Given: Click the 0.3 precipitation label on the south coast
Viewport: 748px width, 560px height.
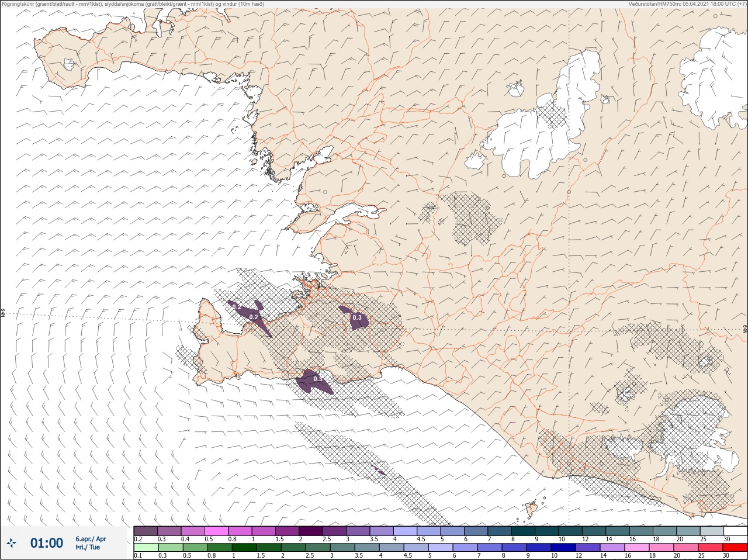Looking at the screenshot, I should pos(318,379).
